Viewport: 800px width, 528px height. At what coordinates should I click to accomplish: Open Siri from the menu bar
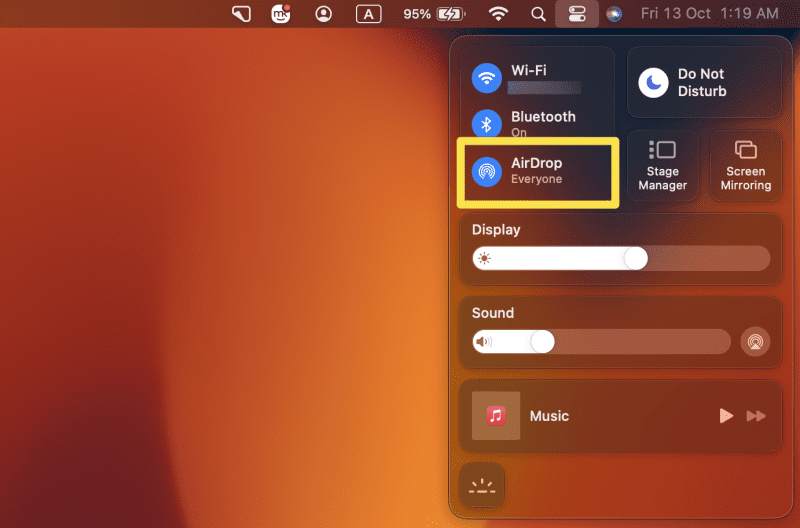tap(614, 14)
